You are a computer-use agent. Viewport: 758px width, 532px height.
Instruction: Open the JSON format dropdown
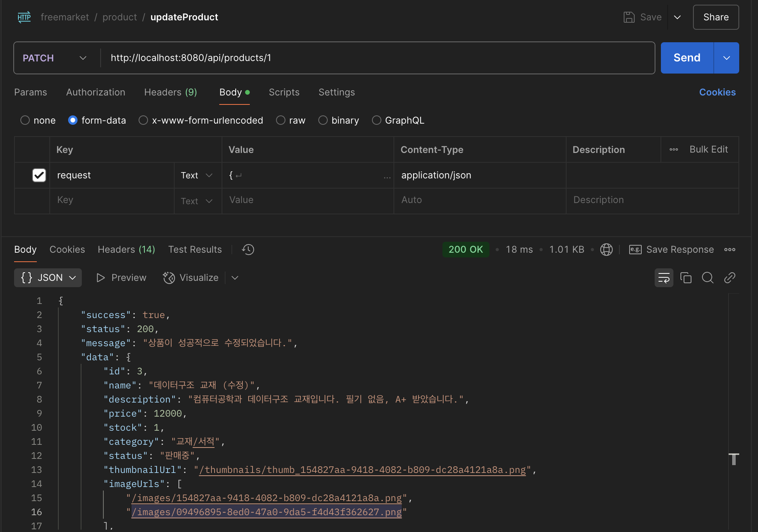48,278
